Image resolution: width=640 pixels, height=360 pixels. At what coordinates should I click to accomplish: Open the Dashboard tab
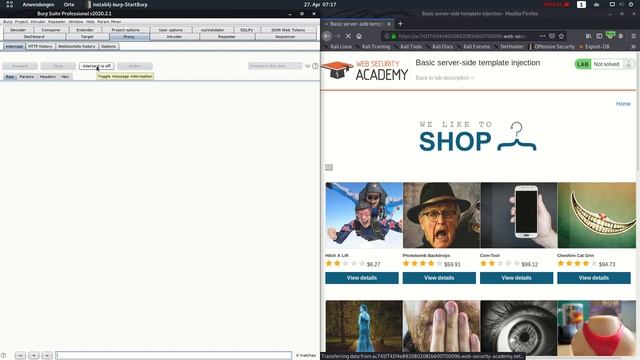34,37
